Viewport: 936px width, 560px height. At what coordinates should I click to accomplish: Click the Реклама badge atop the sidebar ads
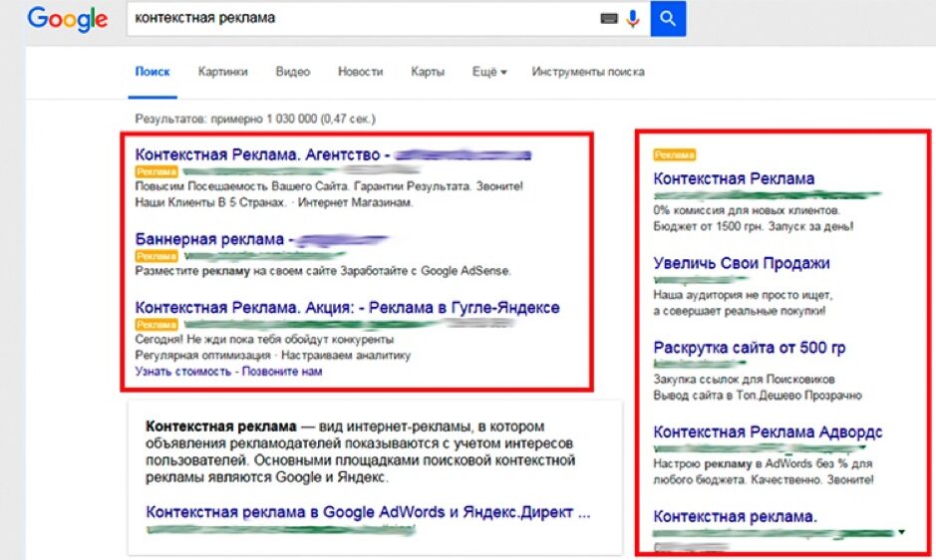coord(675,155)
